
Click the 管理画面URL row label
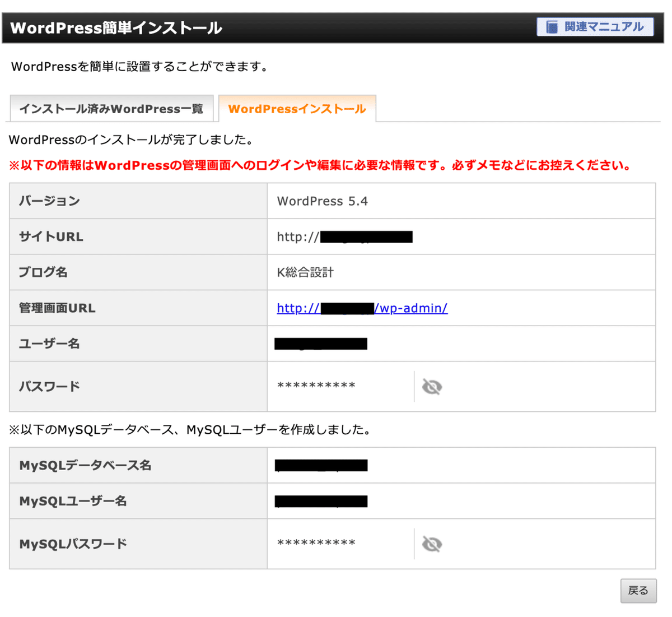coord(57,308)
